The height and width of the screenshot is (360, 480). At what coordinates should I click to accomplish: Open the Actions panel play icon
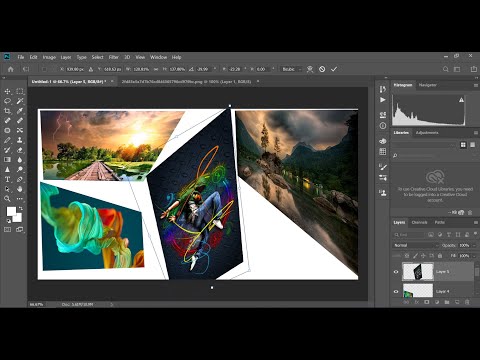(383, 100)
